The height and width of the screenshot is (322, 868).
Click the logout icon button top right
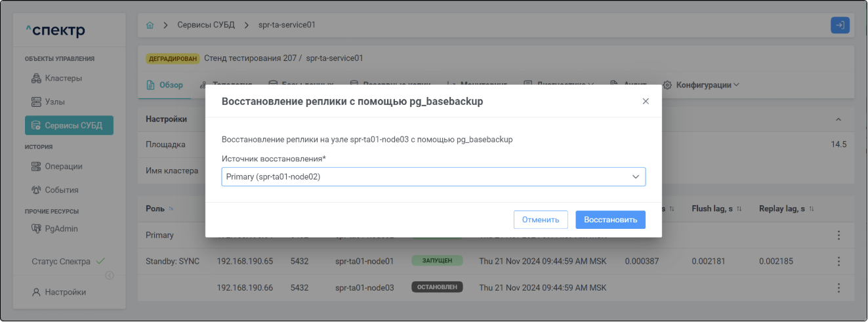pos(840,25)
